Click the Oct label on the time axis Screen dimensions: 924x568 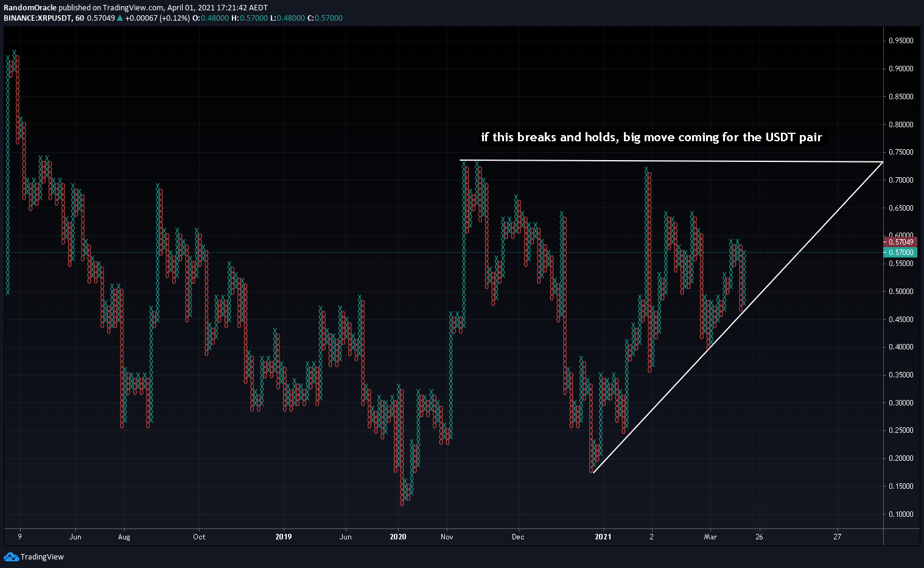pyautogui.click(x=199, y=537)
